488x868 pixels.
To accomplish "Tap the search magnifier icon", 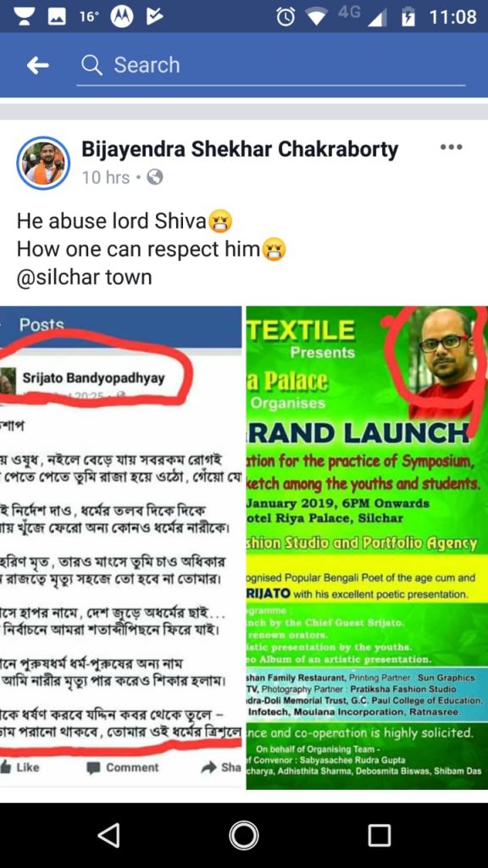I will (91, 65).
